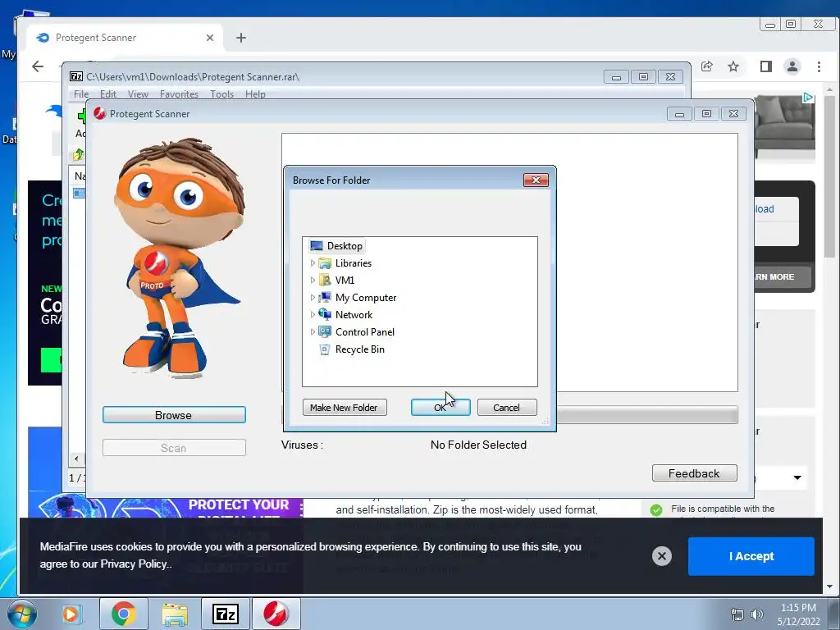Expand the VM1 tree node
Viewport: 840px width, 630px height.
pos(313,281)
